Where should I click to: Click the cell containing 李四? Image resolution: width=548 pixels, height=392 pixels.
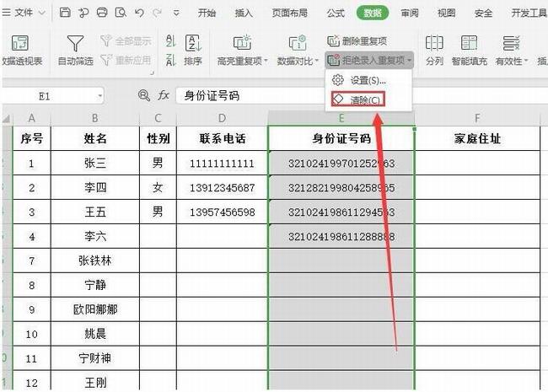95,188
